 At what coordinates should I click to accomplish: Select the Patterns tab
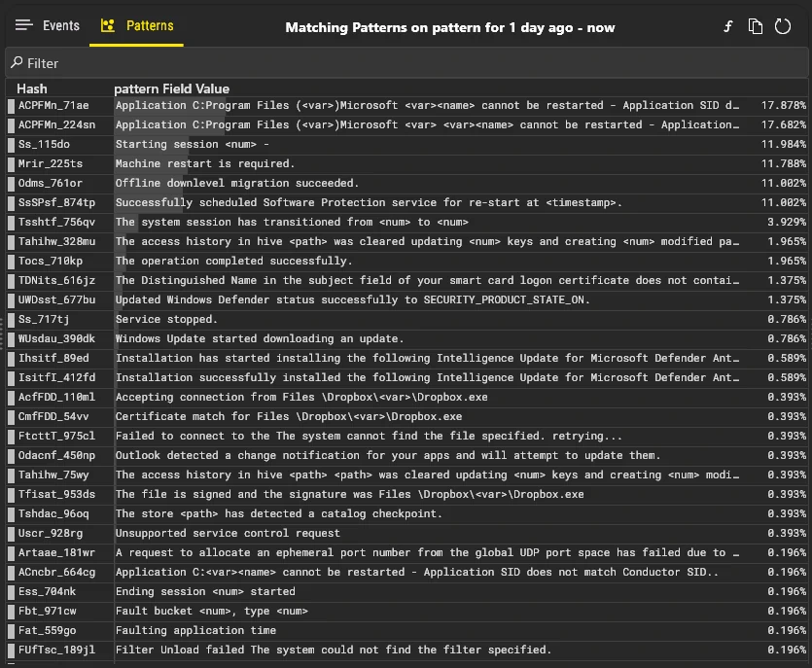[x=137, y=25]
